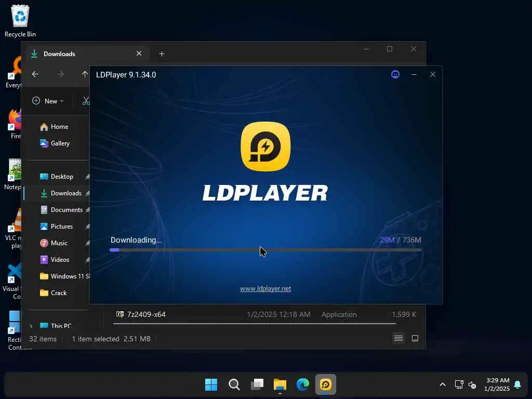Go forward in File Explorer

coord(60,74)
